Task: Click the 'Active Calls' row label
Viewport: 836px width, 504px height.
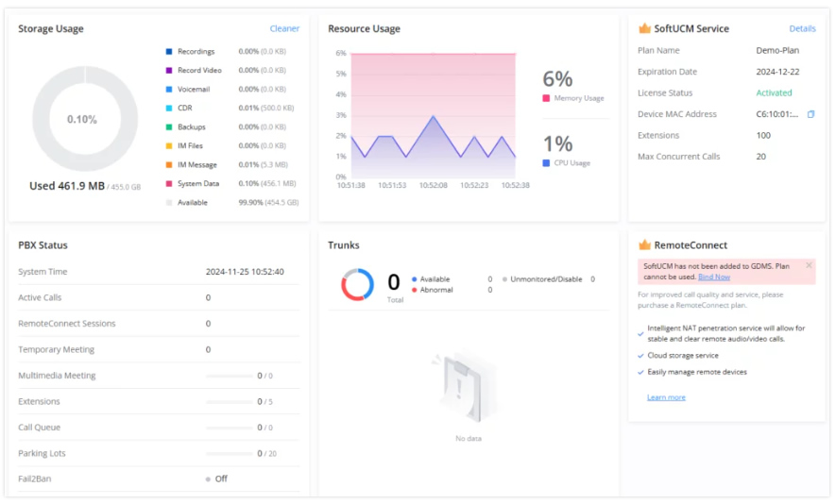Action: (x=40, y=298)
